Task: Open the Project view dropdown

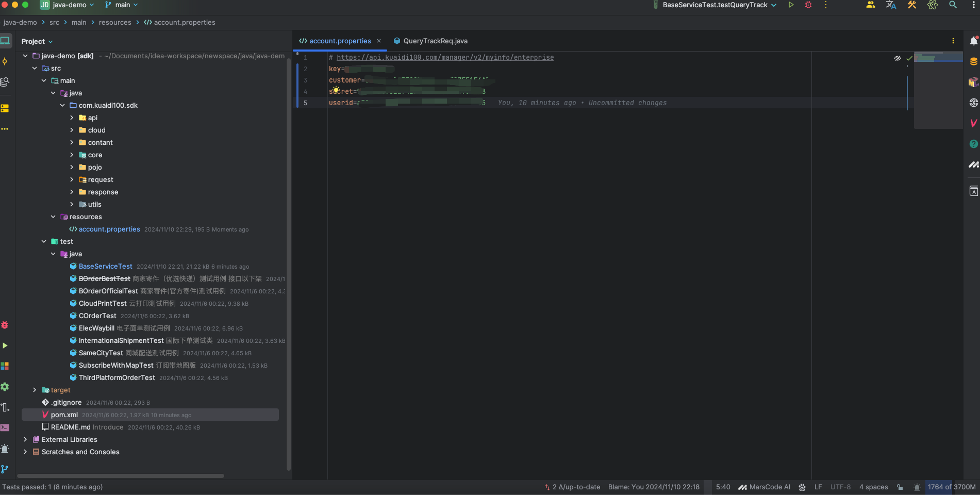Action: [x=37, y=41]
